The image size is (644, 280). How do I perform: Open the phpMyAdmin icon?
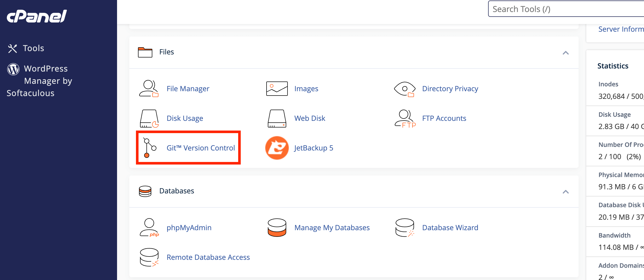(149, 228)
